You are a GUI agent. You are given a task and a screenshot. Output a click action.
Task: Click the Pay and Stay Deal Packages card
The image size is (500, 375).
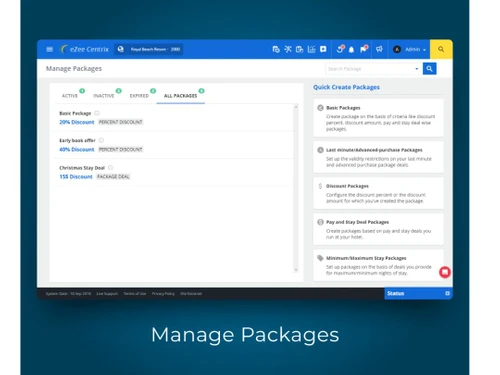coord(378,229)
